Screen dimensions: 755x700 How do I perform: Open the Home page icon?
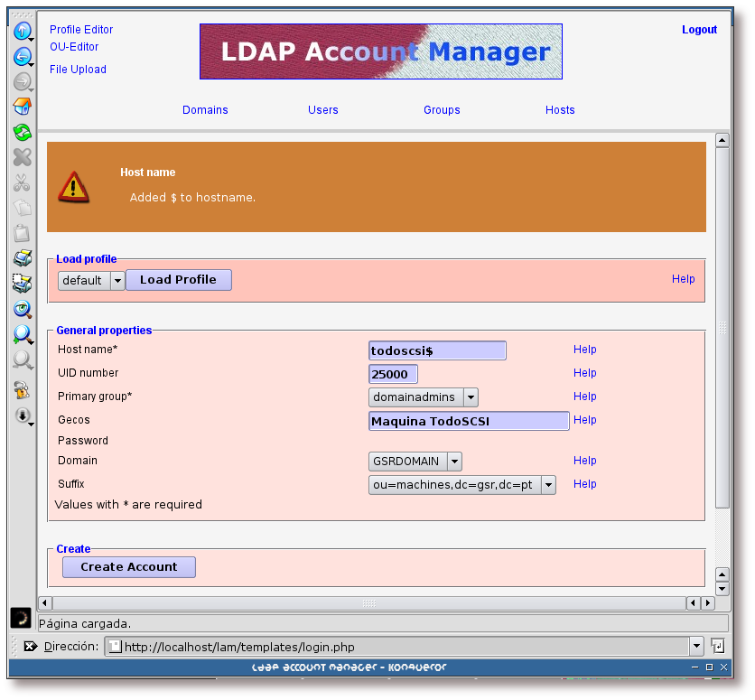pyautogui.click(x=22, y=107)
